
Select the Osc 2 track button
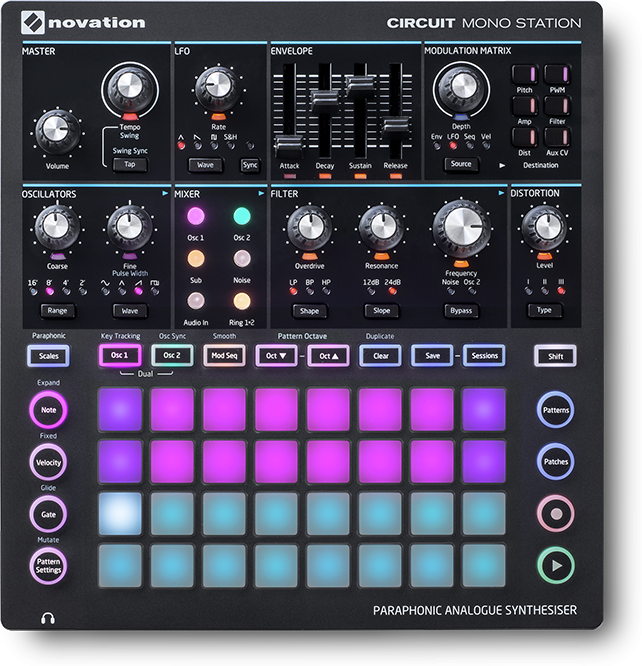(x=172, y=355)
